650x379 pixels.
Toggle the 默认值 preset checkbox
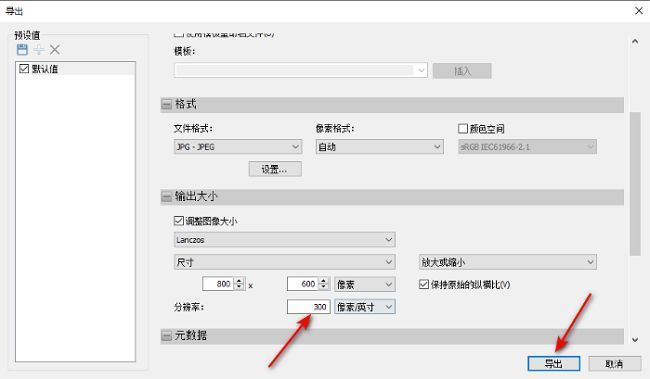pyautogui.click(x=24, y=68)
